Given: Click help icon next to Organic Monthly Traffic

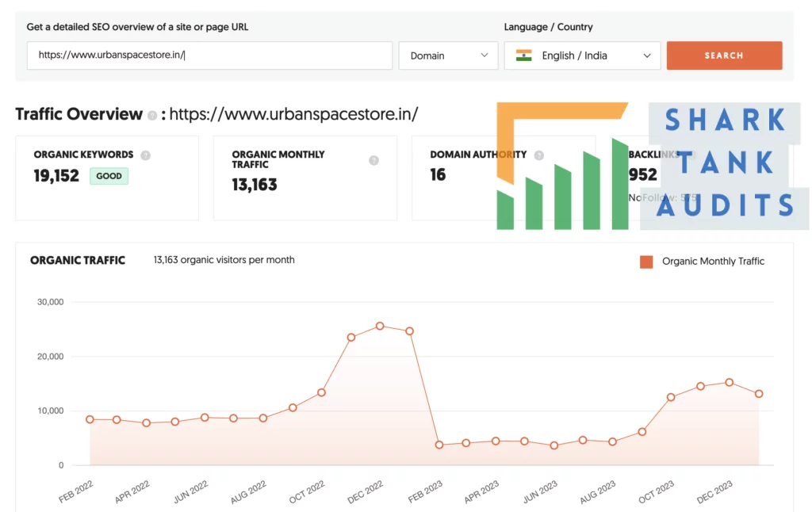Looking at the screenshot, I should click(x=373, y=160).
